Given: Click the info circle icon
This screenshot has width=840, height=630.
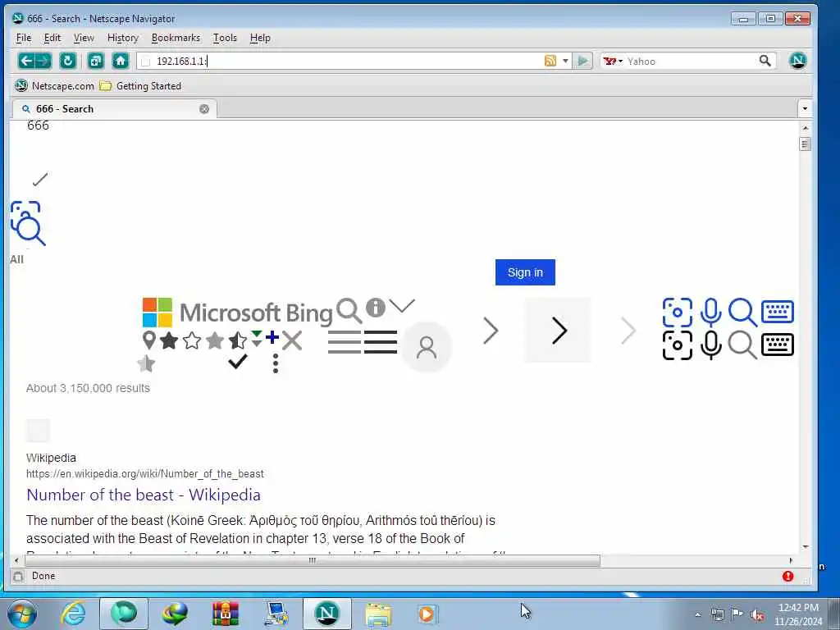Looking at the screenshot, I should [376, 308].
